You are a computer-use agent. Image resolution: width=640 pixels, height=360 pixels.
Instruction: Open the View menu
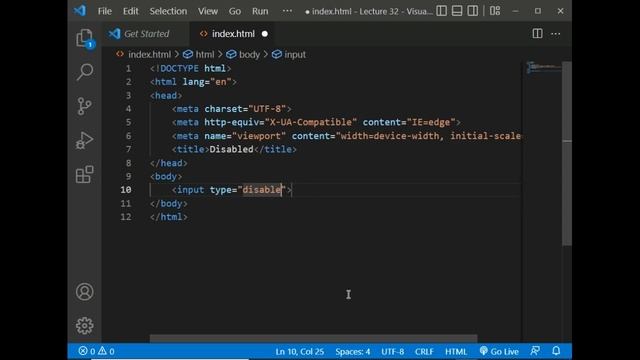[208, 11]
